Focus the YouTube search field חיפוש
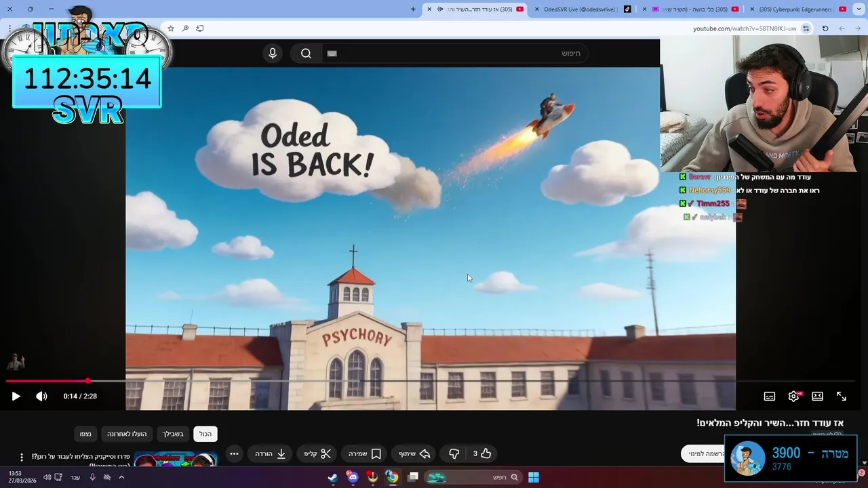This screenshot has width=868, height=488. click(454, 54)
